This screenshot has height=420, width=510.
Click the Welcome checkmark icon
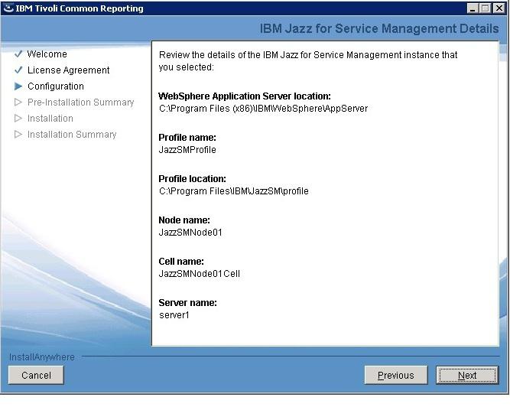tap(18, 54)
